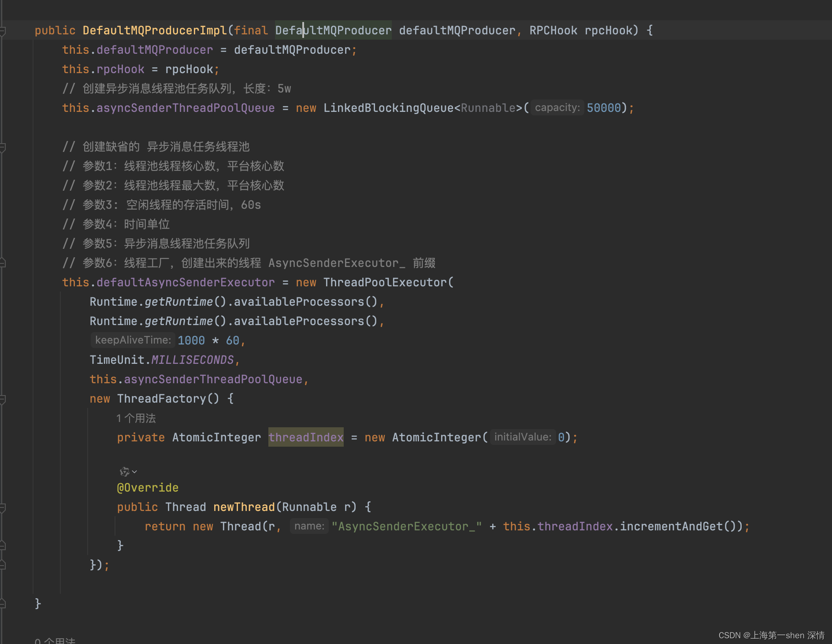Click the MILLISECONDS constant
Image resolution: width=832 pixels, height=644 pixels.
192,360
